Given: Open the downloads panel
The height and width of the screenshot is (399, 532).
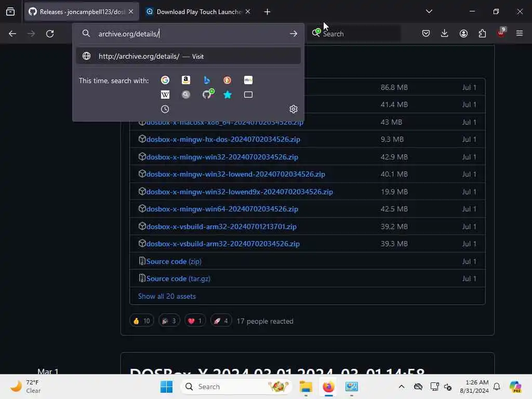Looking at the screenshot, I should click(x=445, y=33).
